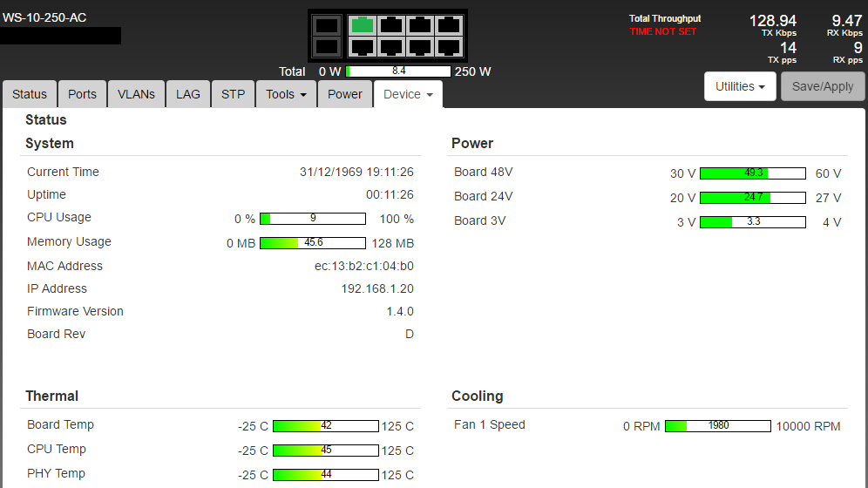The width and height of the screenshot is (868, 488).
Task: Click the red TIME NOT SET warning
Action: (664, 31)
